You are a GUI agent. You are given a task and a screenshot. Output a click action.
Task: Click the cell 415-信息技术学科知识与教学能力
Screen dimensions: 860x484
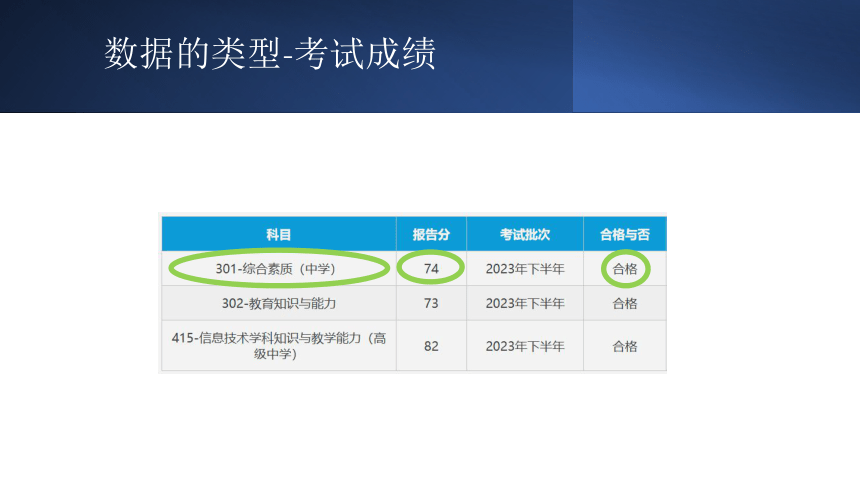[x=279, y=346]
